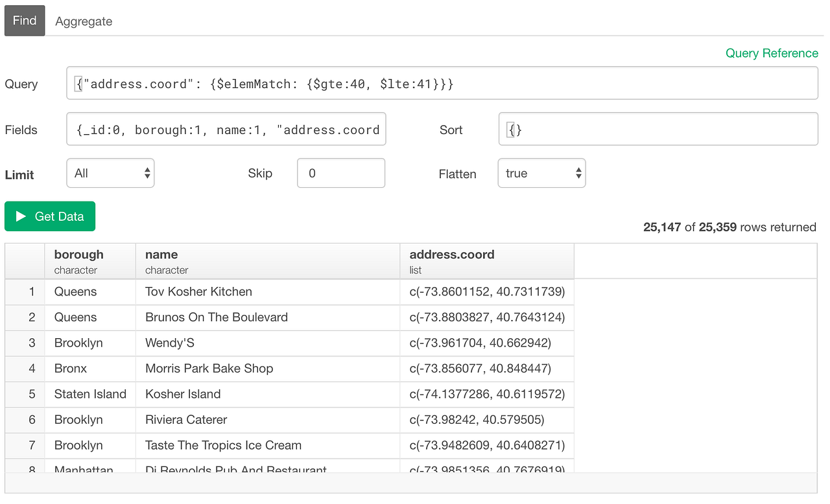Select the borough column header

click(x=78, y=255)
